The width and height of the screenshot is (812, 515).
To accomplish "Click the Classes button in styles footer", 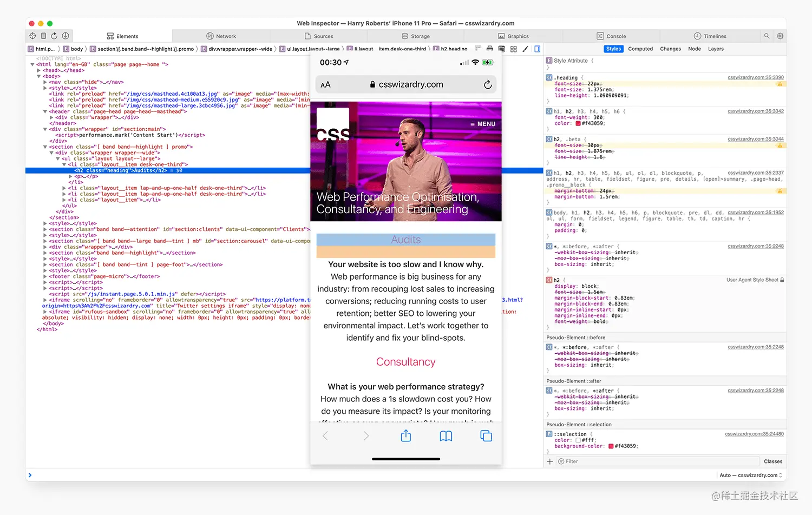I will (x=773, y=461).
